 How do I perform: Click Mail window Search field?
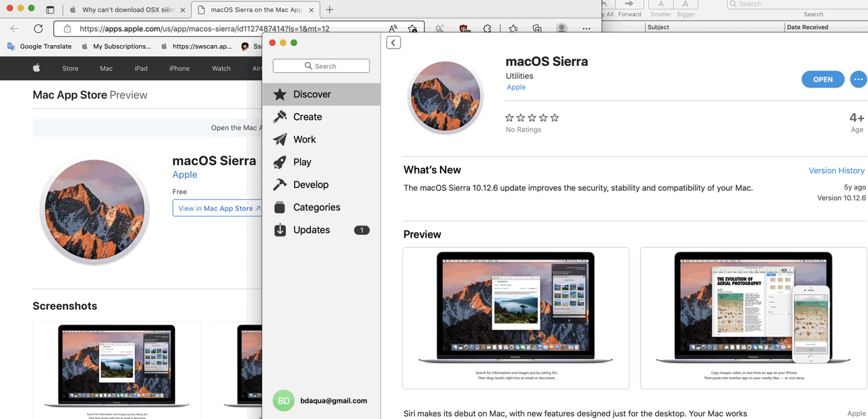click(x=797, y=4)
